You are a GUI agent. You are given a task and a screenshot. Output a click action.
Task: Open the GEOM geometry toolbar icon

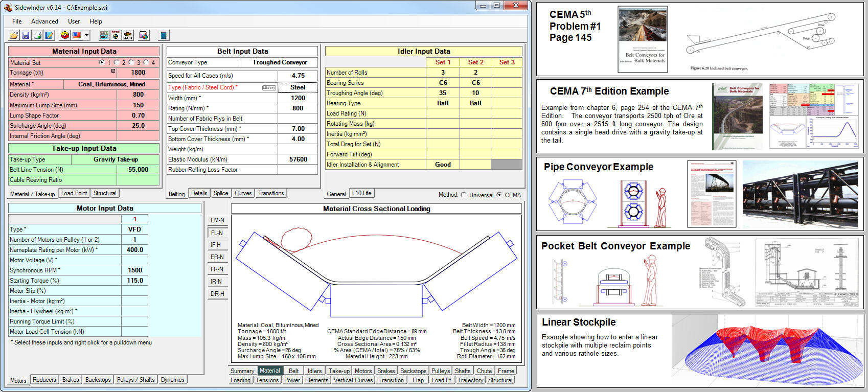click(116, 35)
